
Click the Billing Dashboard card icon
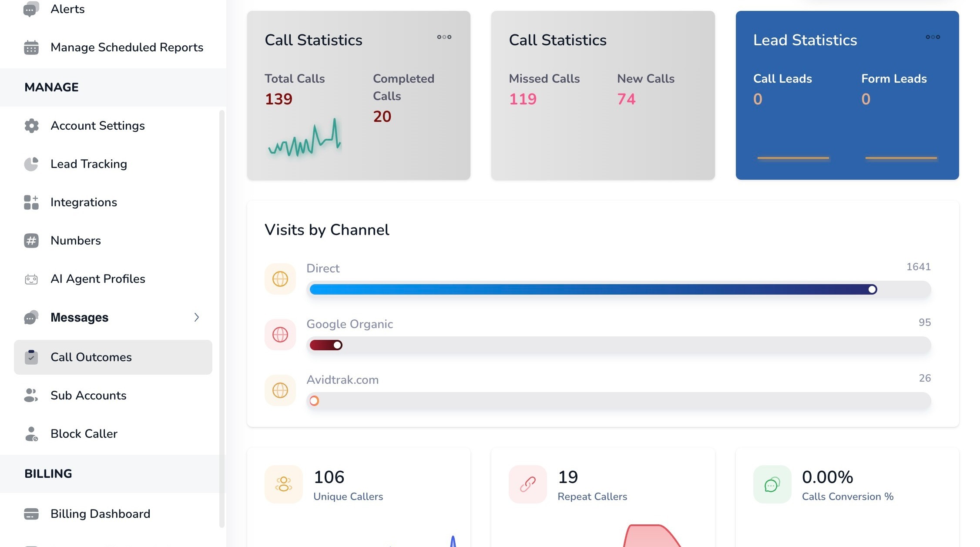[x=31, y=514]
